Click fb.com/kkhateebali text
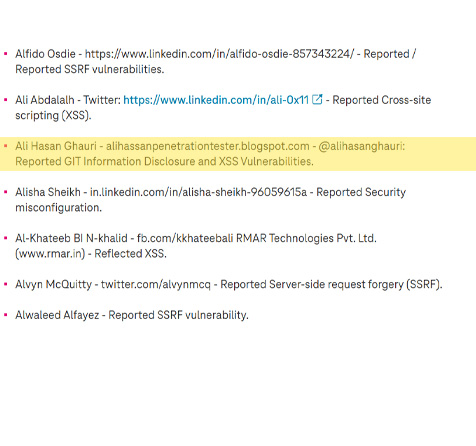 [185, 238]
